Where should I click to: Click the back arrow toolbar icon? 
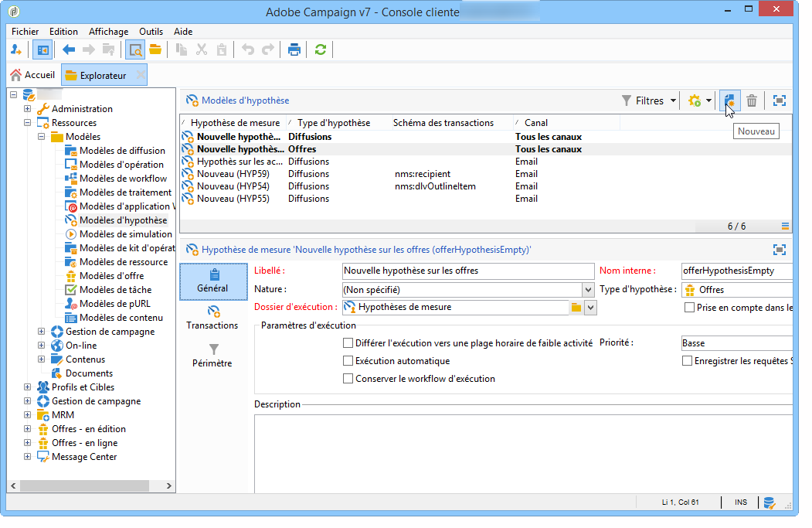(68, 49)
